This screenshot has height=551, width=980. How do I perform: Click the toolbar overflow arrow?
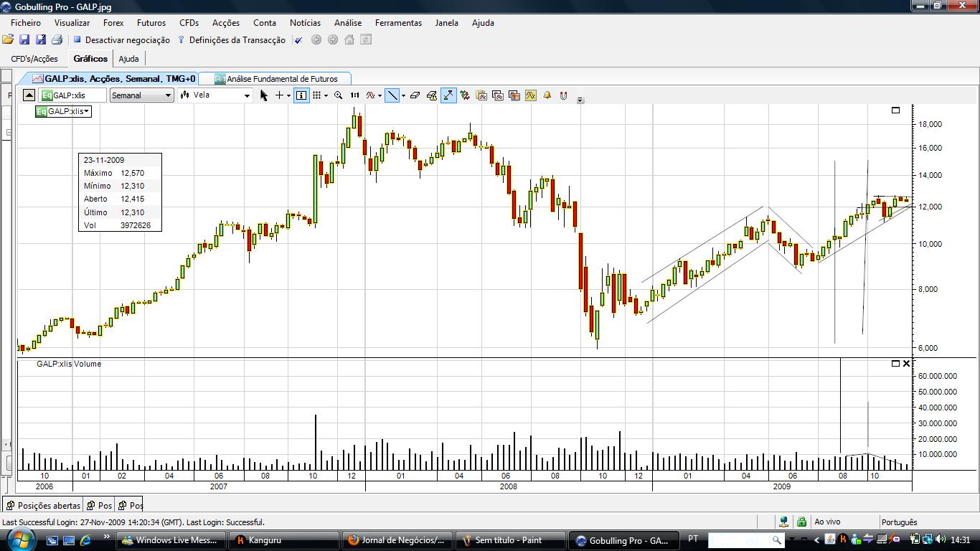(x=580, y=100)
